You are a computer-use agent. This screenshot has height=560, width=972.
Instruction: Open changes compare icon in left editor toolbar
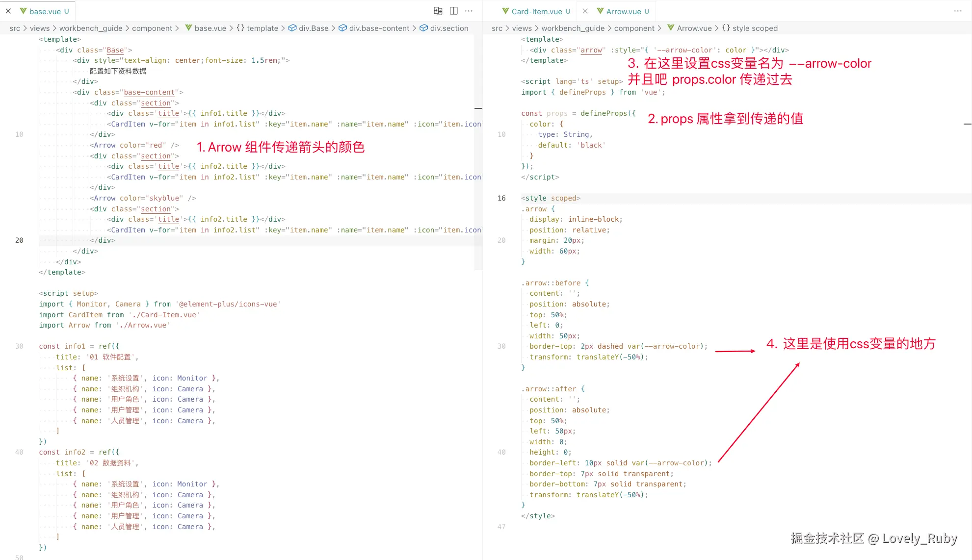pyautogui.click(x=438, y=11)
